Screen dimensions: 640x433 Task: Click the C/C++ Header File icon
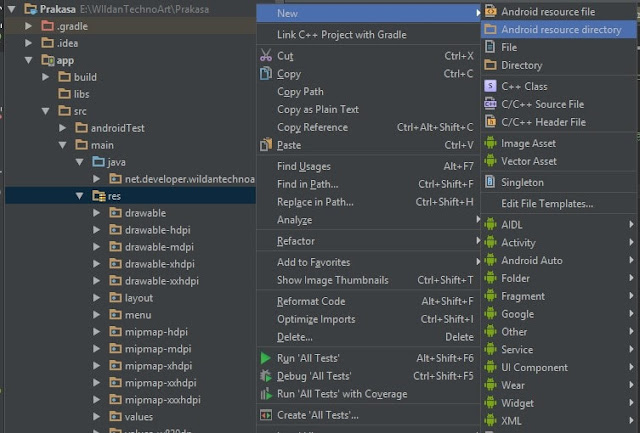[490, 122]
